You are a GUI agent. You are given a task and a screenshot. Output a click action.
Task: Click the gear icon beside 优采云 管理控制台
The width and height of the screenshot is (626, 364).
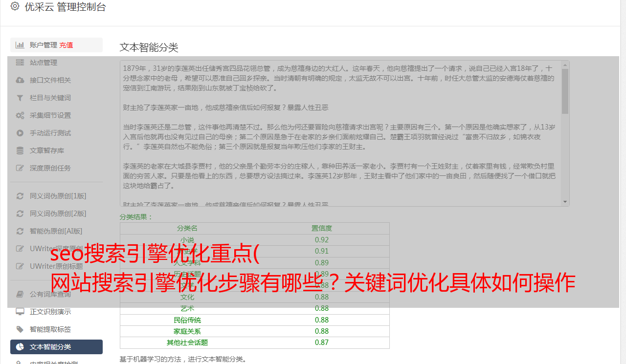[15, 6]
